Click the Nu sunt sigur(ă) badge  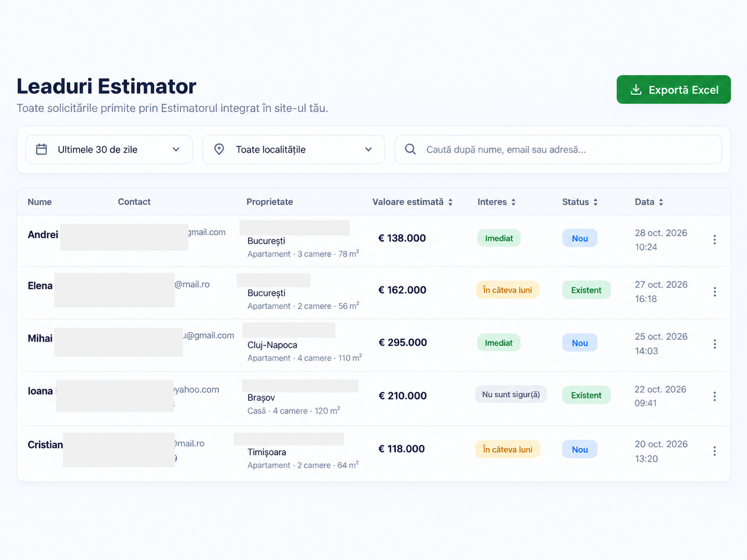[x=511, y=394]
